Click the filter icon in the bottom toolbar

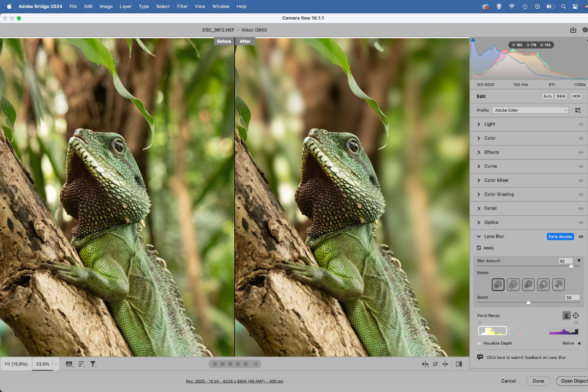pos(93,364)
